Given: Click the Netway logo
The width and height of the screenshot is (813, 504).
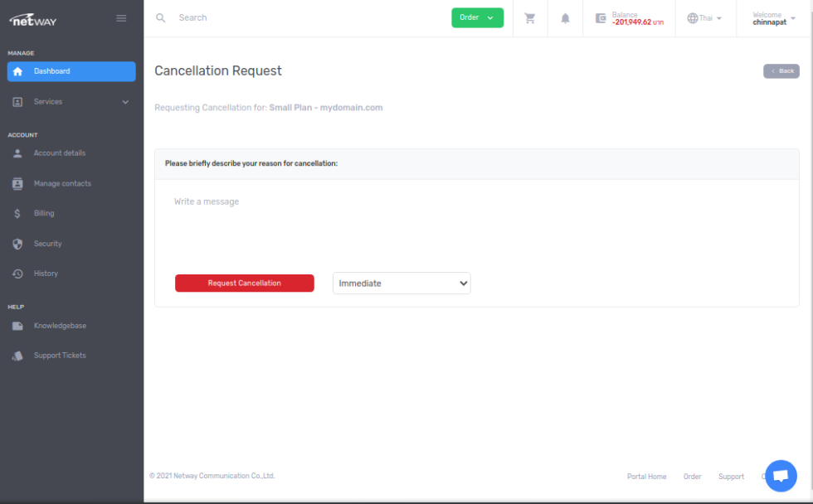Looking at the screenshot, I should coord(33,19).
